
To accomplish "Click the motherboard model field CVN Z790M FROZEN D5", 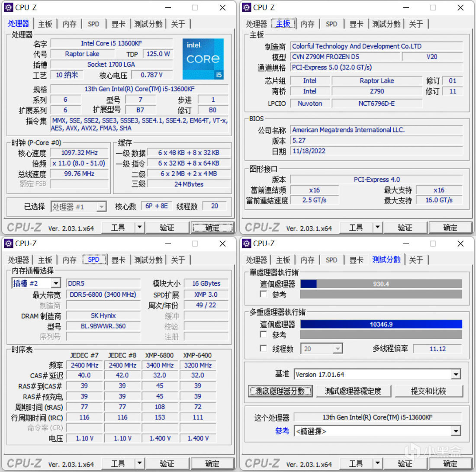I will (345, 57).
